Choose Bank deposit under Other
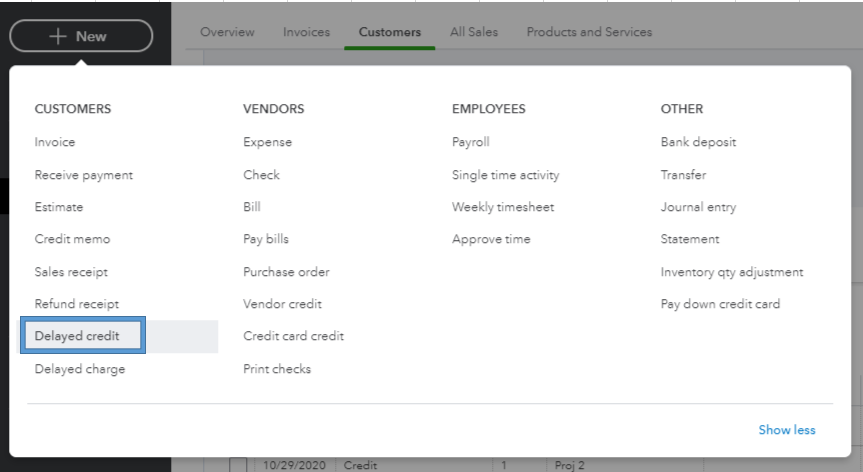This screenshot has height=472, width=863. point(698,142)
